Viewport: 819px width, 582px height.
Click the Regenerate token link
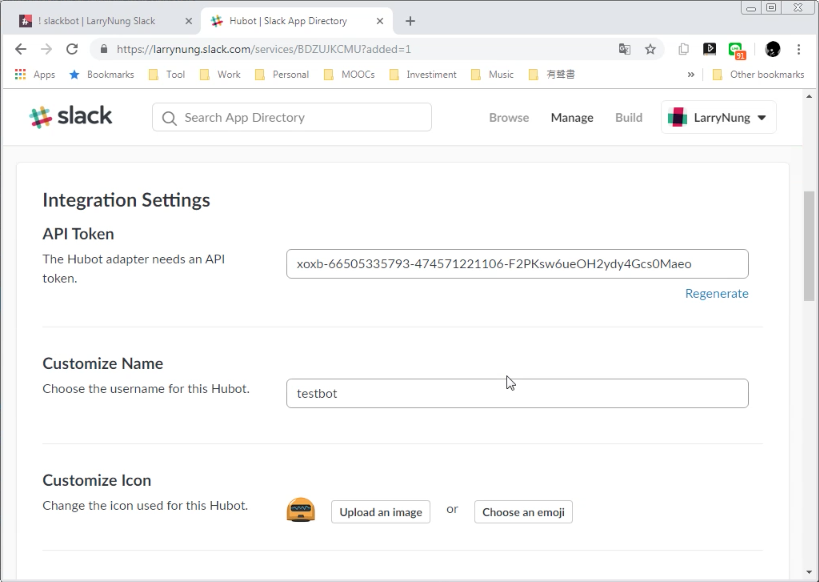coord(717,294)
